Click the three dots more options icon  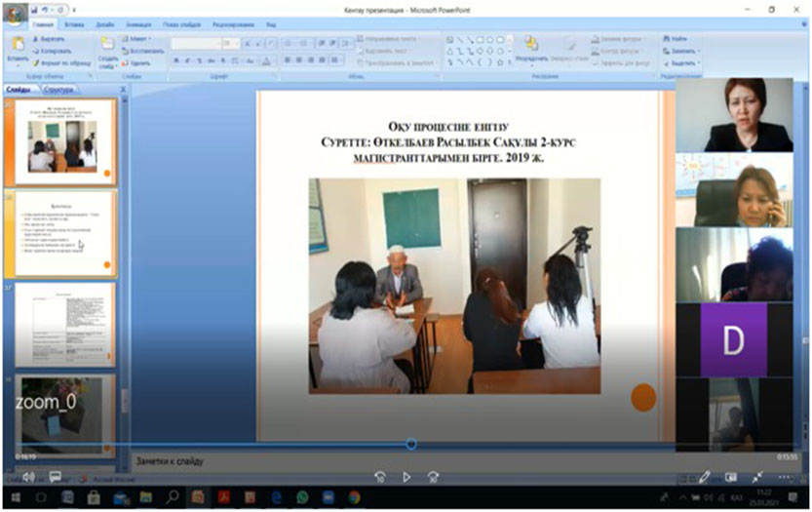tap(785, 477)
